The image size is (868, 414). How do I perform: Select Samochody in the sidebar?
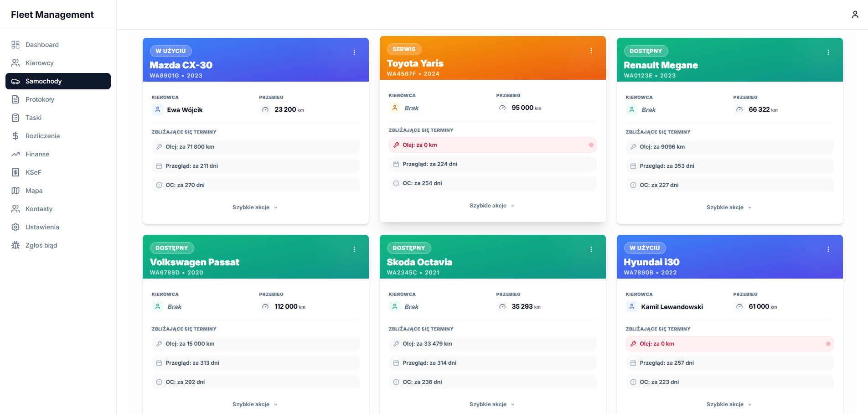click(x=58, y=81)
